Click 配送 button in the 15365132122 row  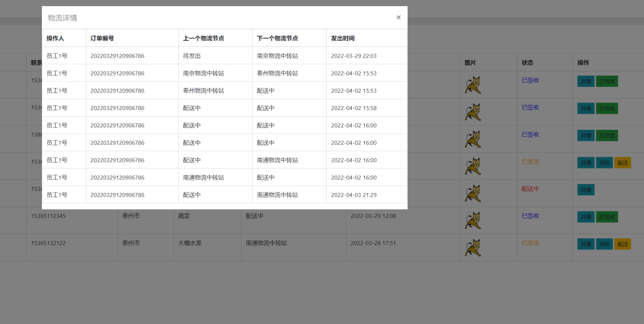623,244
